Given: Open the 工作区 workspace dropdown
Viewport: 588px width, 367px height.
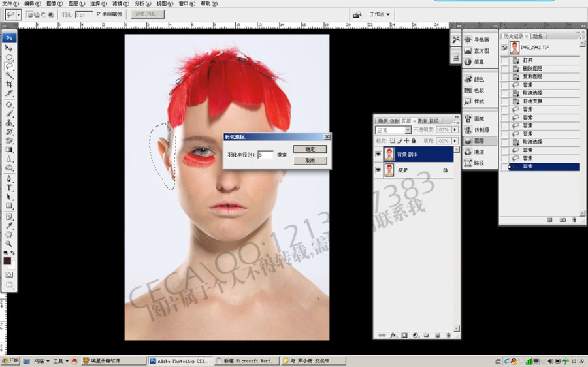Looking at the screenshot, I should click(x=380, y=14).
